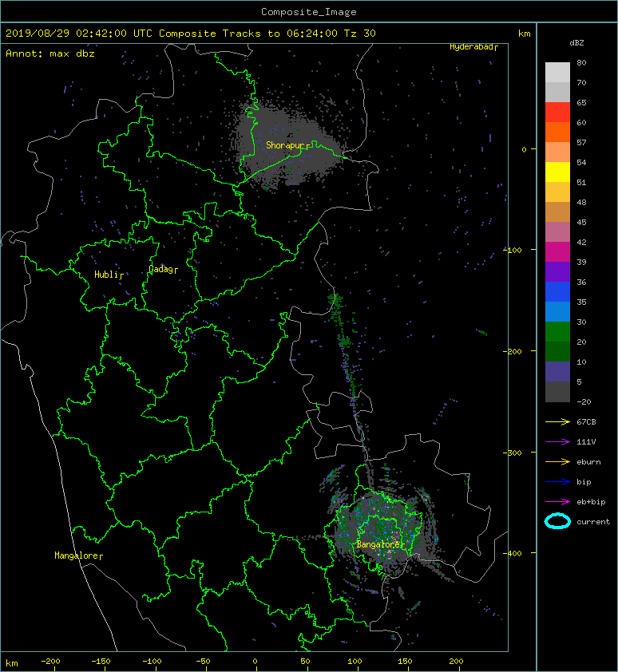This screenshot has width=618, height=672.
Task: Select the red 65 dBZ color swatch
Action: (557, 112)
